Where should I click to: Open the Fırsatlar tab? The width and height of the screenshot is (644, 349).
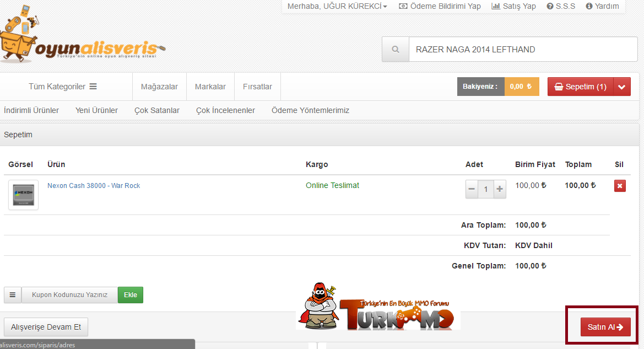257,87
